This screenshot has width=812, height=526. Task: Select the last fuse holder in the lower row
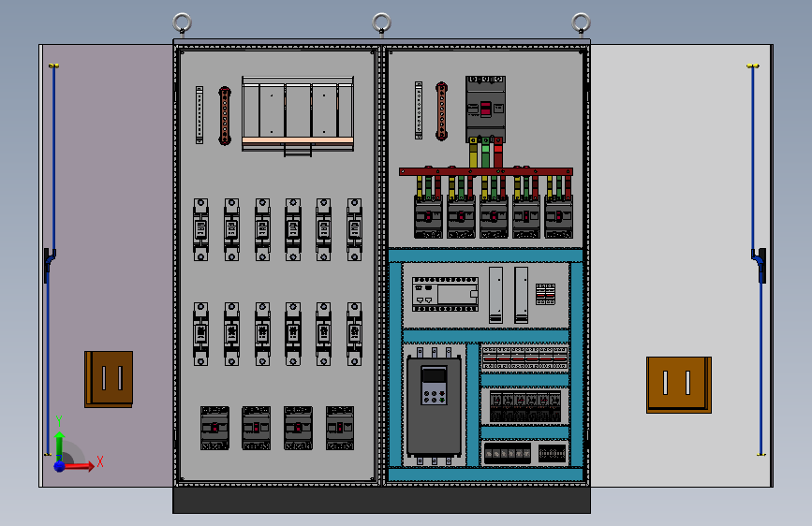click(x=354, y=334)
